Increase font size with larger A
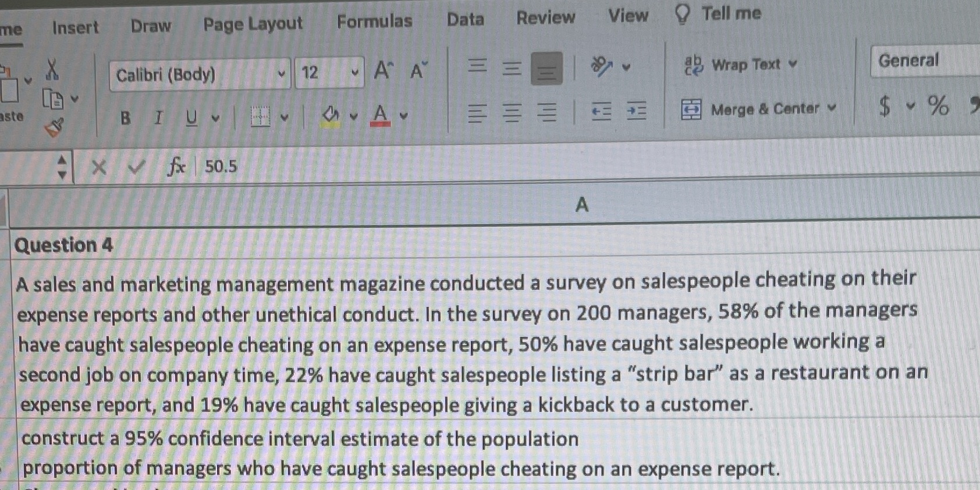Image resolution: width=980 pixels, height=490 pixels. (x=384, y=70)
